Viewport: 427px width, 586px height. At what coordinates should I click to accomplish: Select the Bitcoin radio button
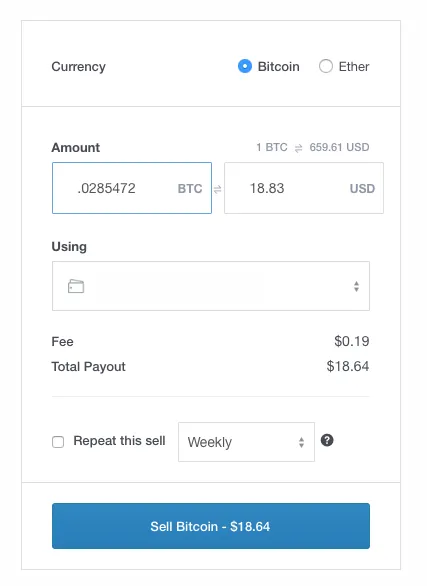point(245,67)
